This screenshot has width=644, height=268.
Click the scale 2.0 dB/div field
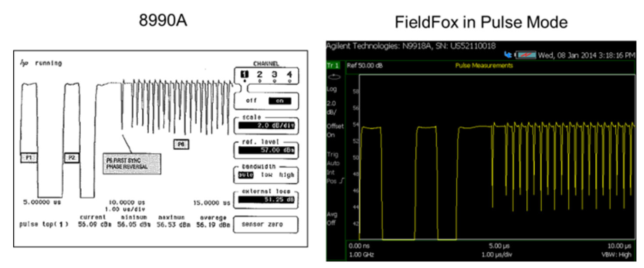pos(265,125)
